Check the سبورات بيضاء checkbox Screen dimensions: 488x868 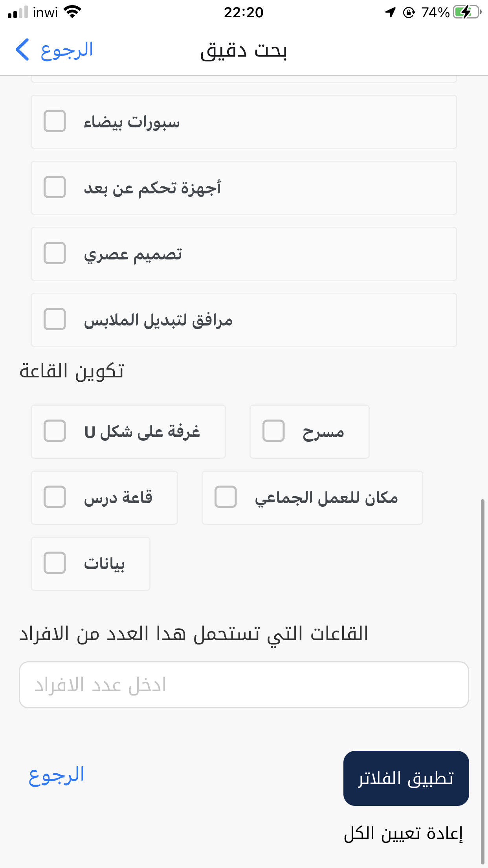coord(55,121)
